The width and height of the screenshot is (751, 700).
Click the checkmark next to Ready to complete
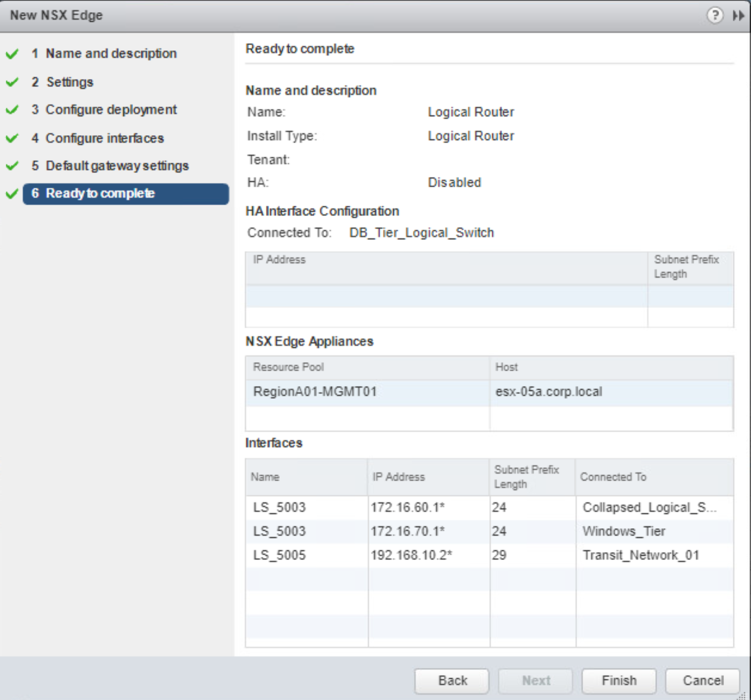12,193
